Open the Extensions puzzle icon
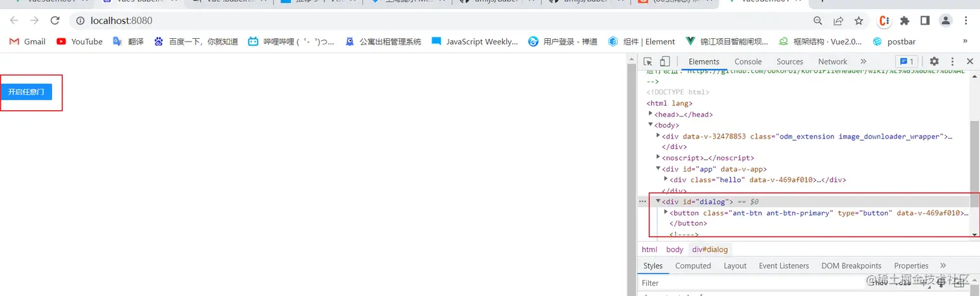980x296 pixels. tap(905, 21)
